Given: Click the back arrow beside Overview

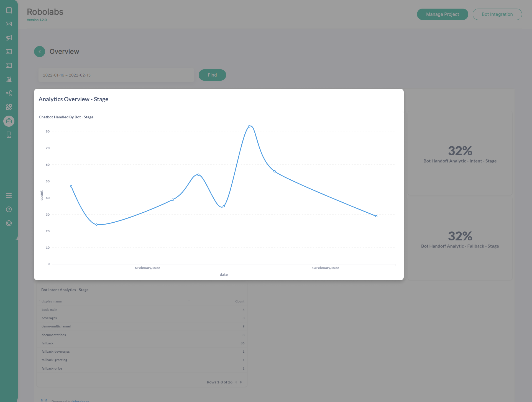Looking at the screenshot, I should [x=40, y=52].
